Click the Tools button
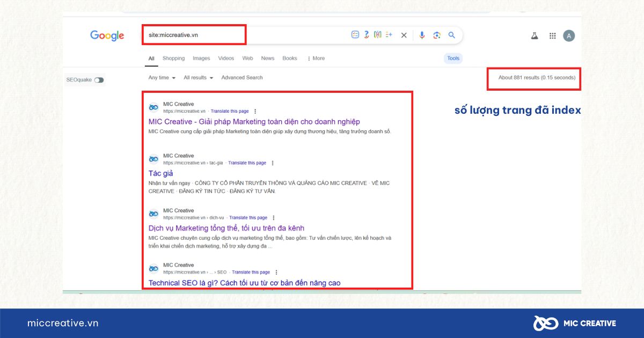This screenshot has height=338, width=644. 453,58
